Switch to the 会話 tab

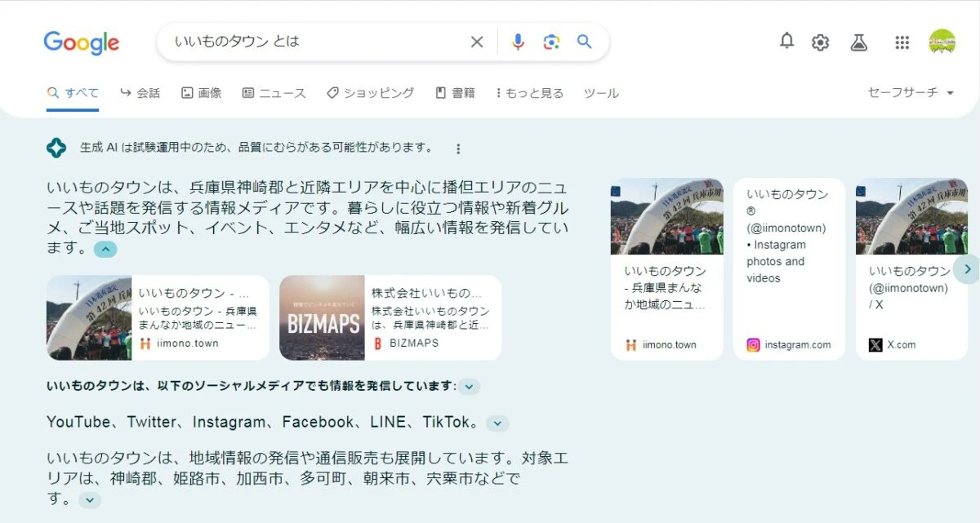coord(140,93)
